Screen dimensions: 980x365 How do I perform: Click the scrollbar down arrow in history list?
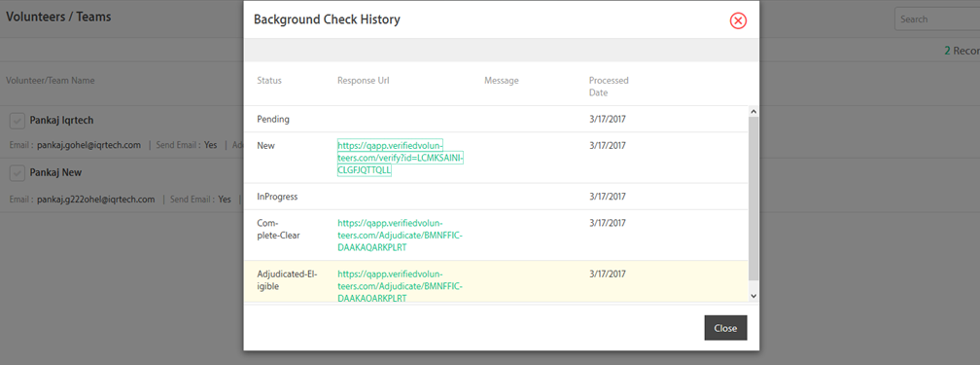(x=753, y=296)
